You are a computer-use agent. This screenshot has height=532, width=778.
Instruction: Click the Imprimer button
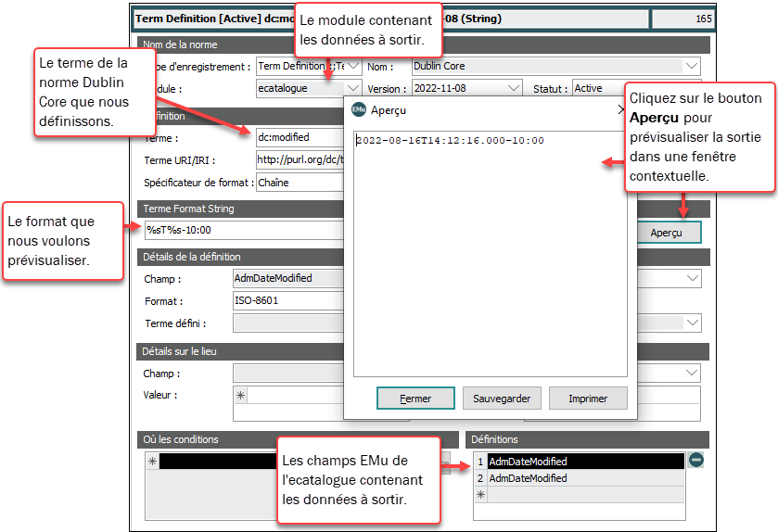click(x=588, y=399)
